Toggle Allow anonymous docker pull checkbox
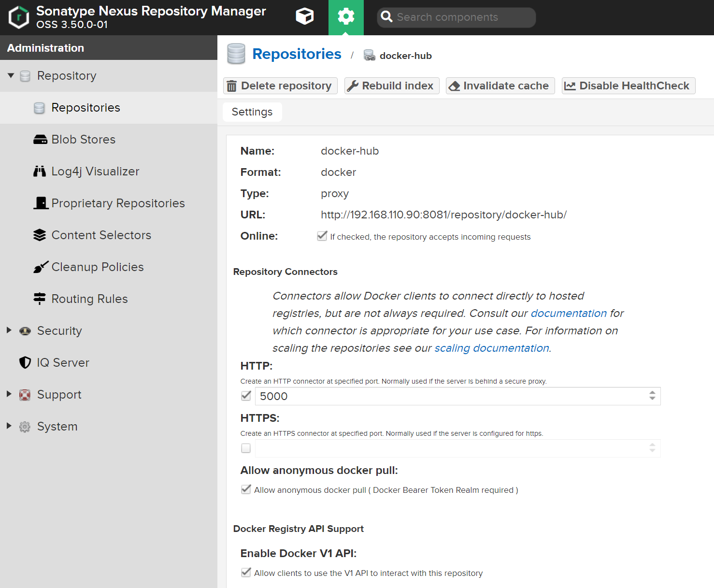The width and height of the screenshot is (714, 588). (246, 489)
